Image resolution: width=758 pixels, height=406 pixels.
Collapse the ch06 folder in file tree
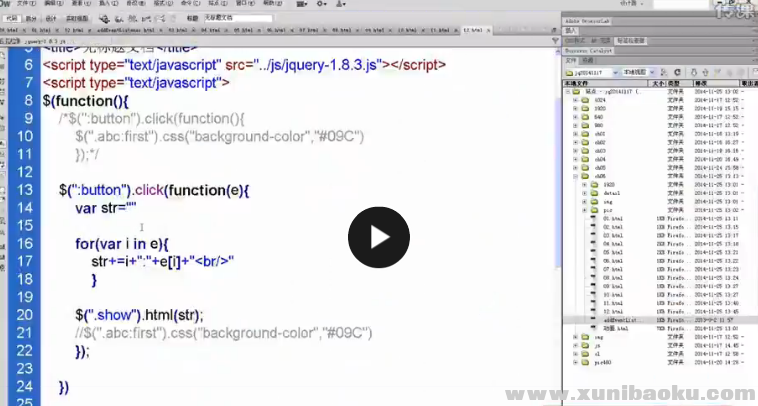[x=576, y=174]
